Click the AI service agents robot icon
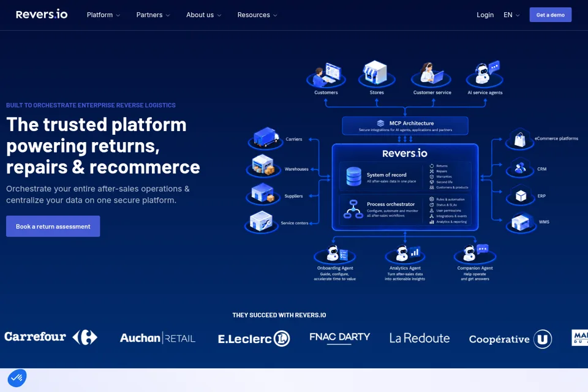 [484, 73]
